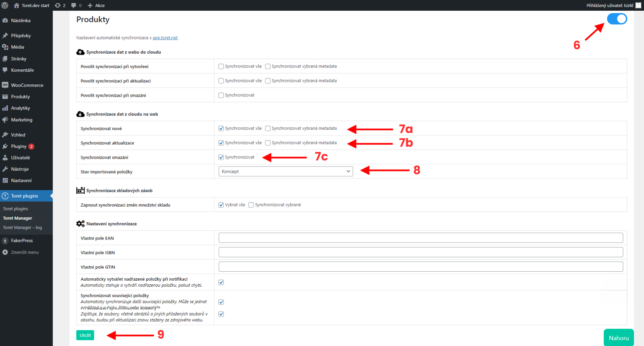This screenshot has height=346, width=644.
Task: Click the Zmenšit menu collapse arrow icon
Action: click(x=5, y=252)
